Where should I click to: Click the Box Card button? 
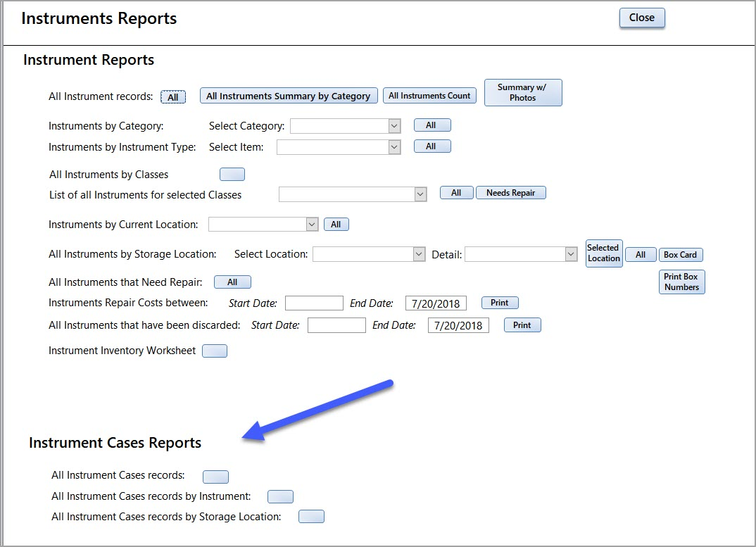pyautogui.click(x=680, y=255)
